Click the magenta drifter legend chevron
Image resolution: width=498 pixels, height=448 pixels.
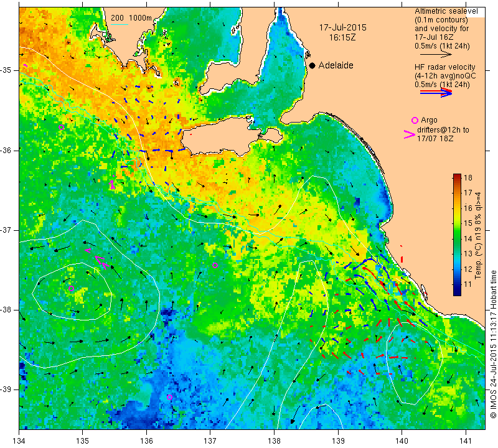click(x=410, y=134)
